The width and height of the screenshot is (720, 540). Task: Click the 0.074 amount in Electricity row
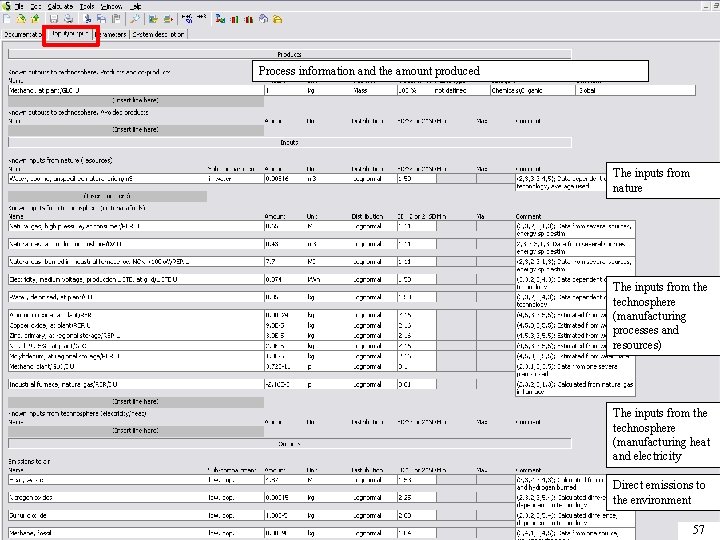tap(285, 279)
